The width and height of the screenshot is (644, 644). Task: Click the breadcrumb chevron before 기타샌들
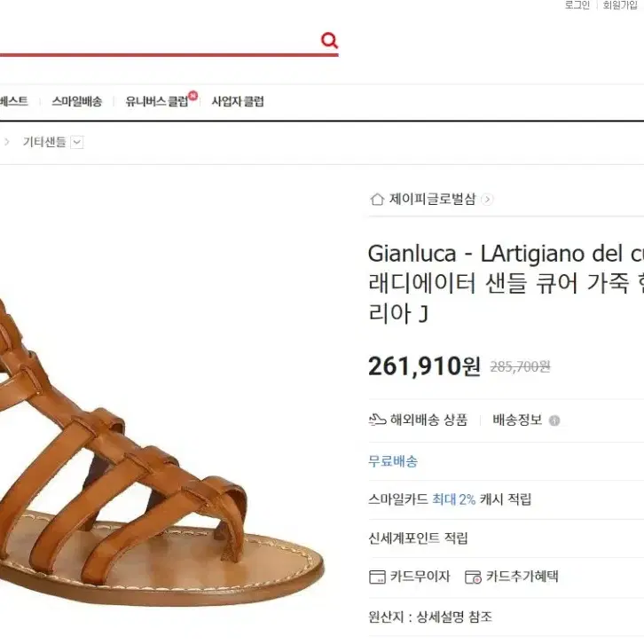pos(6,142)
